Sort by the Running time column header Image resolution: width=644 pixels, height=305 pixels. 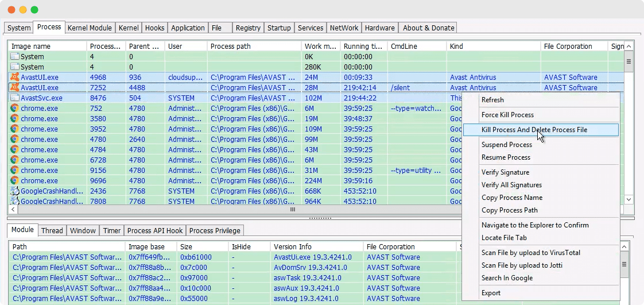(x=362, y=47)
